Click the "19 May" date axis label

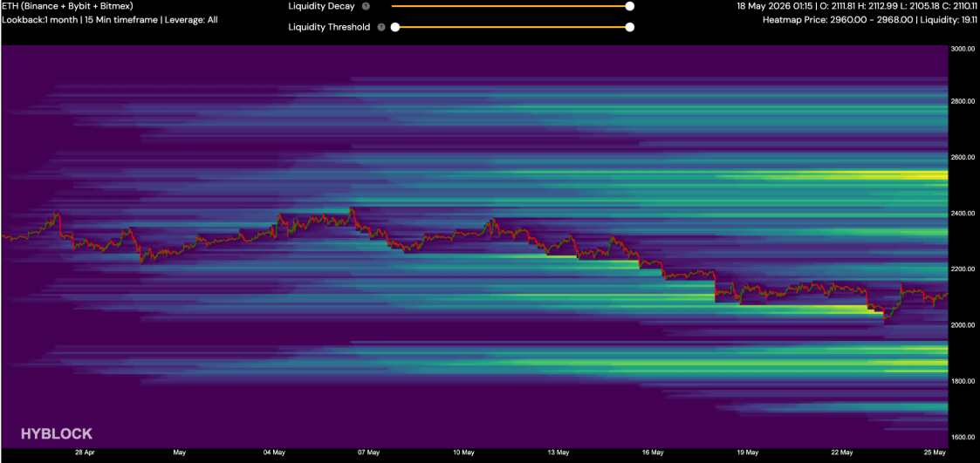coord(748,452)
